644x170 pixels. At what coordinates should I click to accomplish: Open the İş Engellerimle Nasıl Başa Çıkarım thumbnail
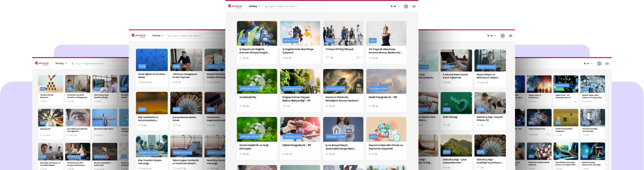click(300, 33)
